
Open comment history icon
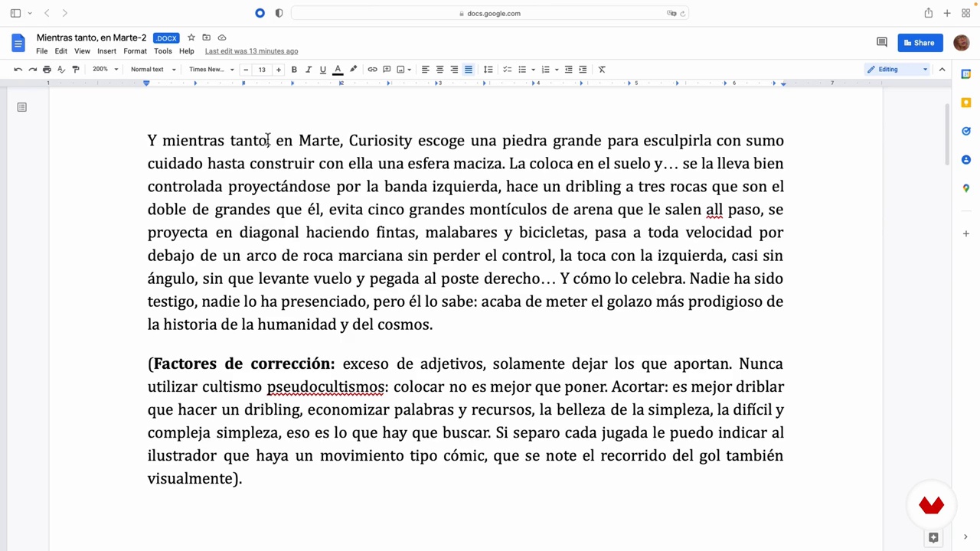882,43
